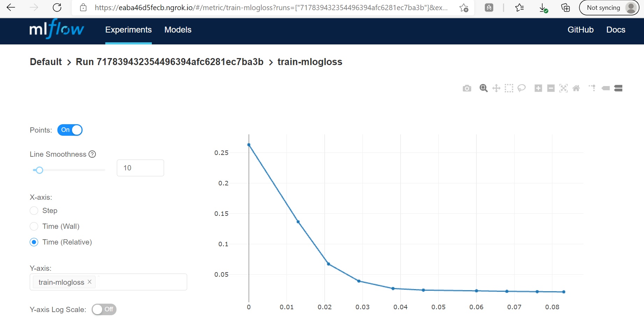Image resolution: width=644 pixels, height=332 pixels.
Task: Select Time (Wall) X-axis option
Action: 34,226
